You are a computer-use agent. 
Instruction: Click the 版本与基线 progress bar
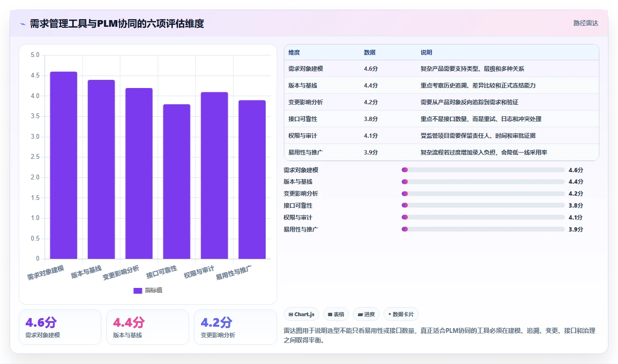(483, 182)
